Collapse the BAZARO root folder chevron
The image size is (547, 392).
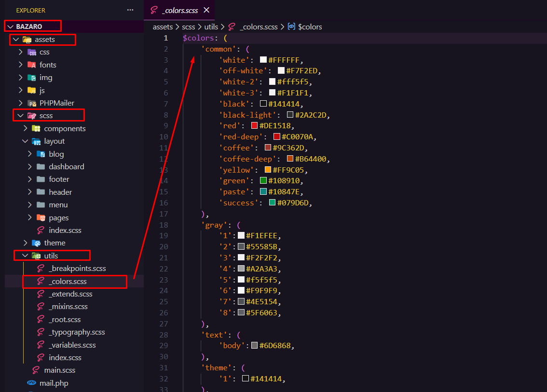pyautogui.click(x=11, y=27)
